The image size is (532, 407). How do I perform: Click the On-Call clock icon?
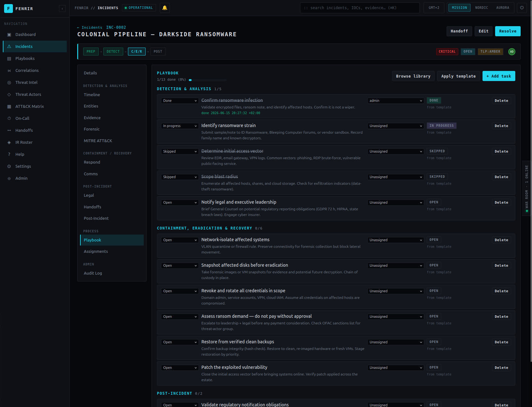point(9,119)
